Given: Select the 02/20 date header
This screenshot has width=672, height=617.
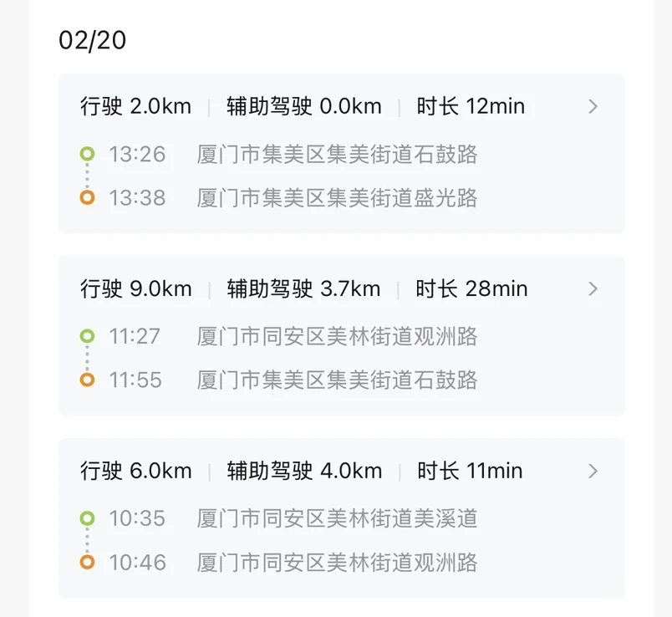Looking at the screenshot, I should (93, 40).
